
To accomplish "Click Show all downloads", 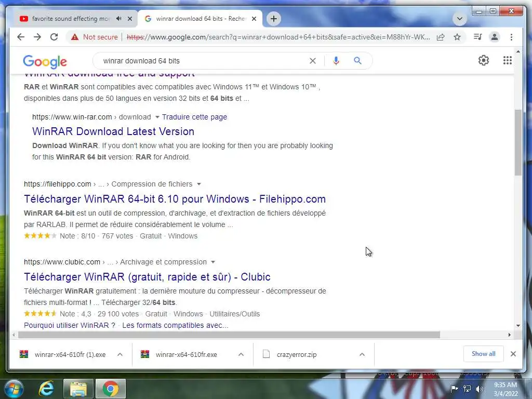I will coord(484,354).
